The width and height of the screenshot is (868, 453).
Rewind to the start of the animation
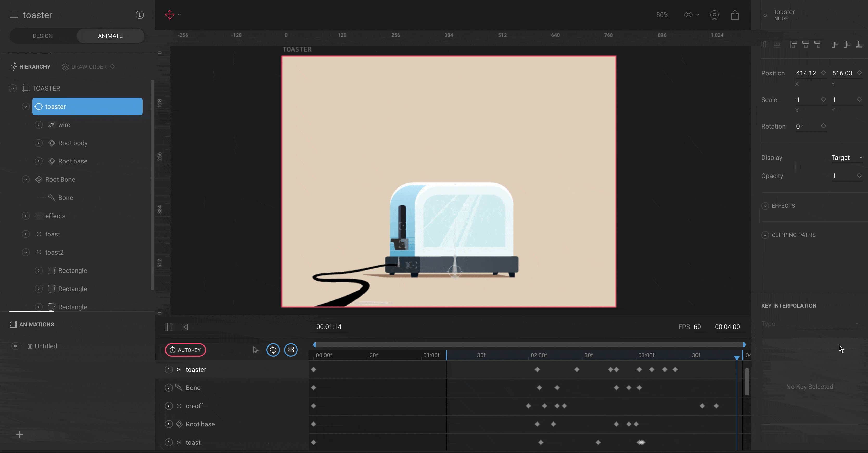(185, 327)
